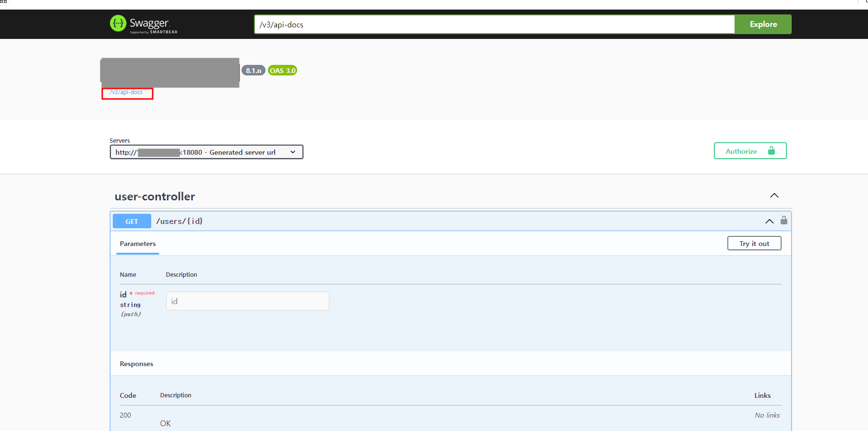This screenshot has height=431, width=868.
Task: Click the Name column header in Parameters
Action: tap(128, 275)
